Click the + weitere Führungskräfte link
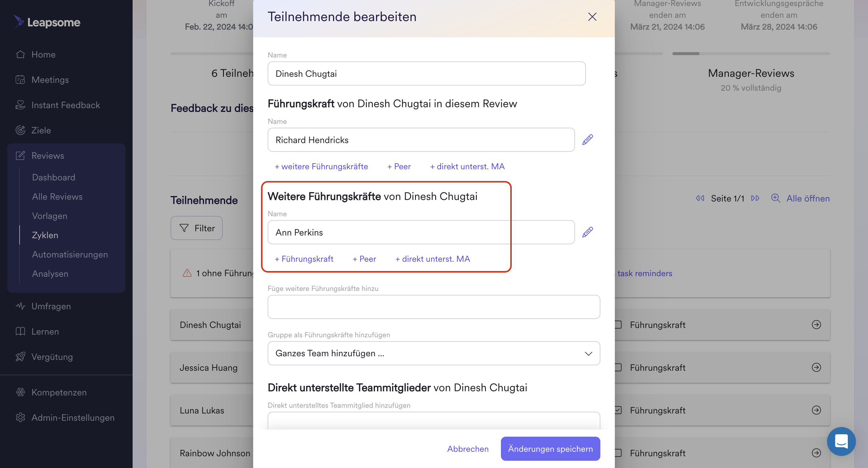The height and width of the screenshot is (468, 868). [321, 166]
